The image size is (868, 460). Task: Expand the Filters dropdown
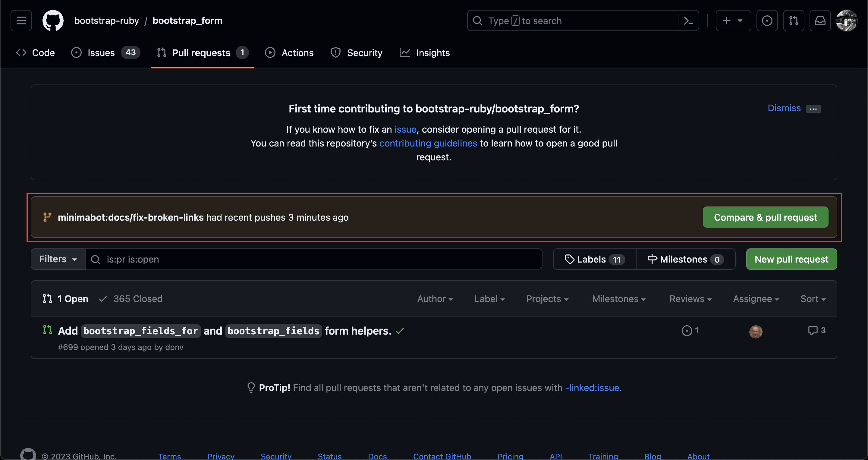(58, 259)
